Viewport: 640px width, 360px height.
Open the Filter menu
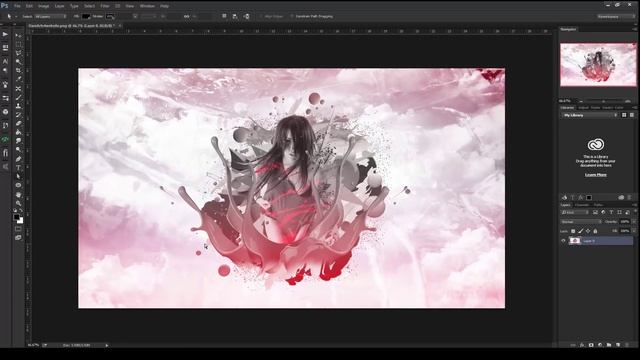click(x=105, y=6)
